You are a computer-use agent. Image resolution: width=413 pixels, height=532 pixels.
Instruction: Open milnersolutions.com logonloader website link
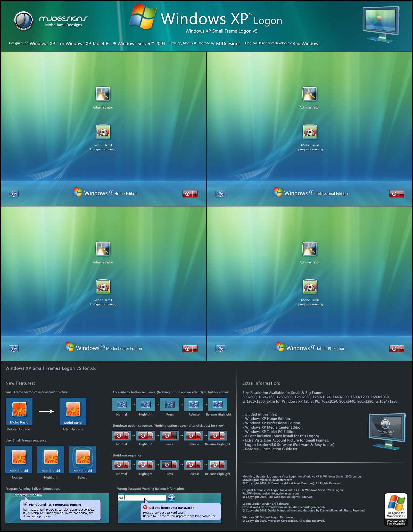pos(295,507)
